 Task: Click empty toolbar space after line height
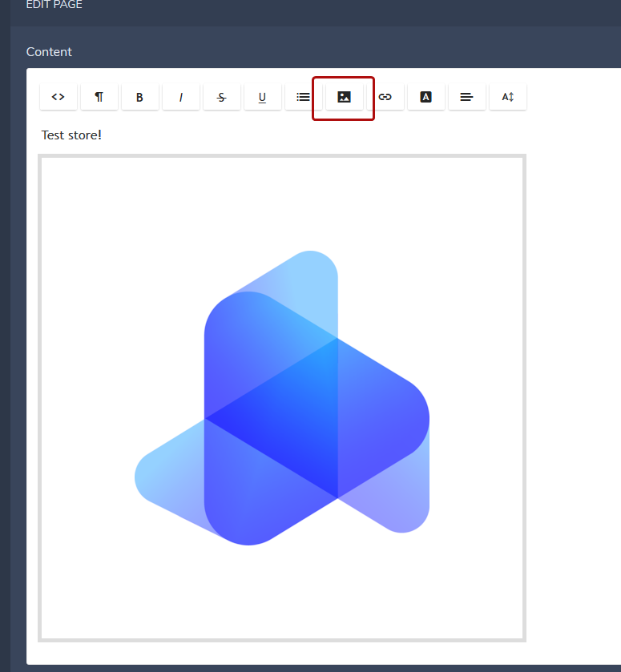point(573,97)
